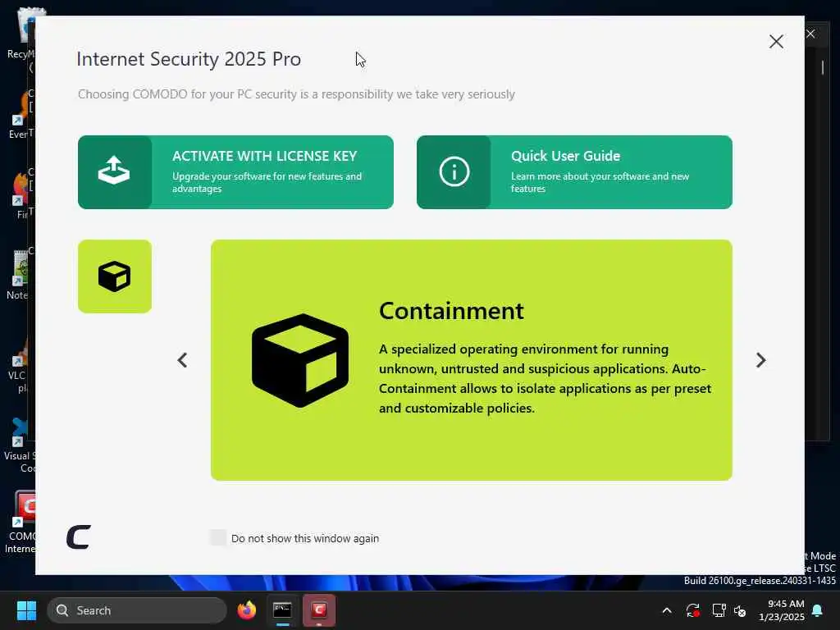Viewport: 840px width, 630px height.
Task: Open the Quick User Guide tile
Action: pyautogui.click(x=574, y=172)
